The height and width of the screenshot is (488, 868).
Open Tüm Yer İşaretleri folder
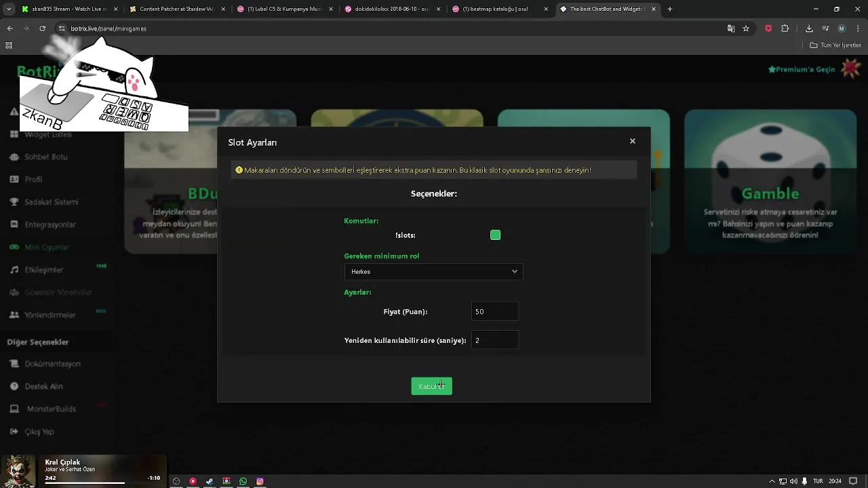(835, 45)
